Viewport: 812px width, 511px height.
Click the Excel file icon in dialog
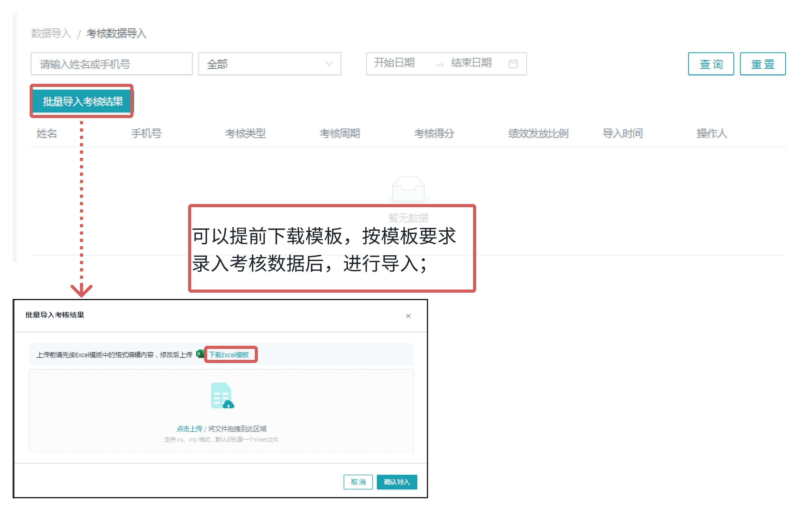200,354
